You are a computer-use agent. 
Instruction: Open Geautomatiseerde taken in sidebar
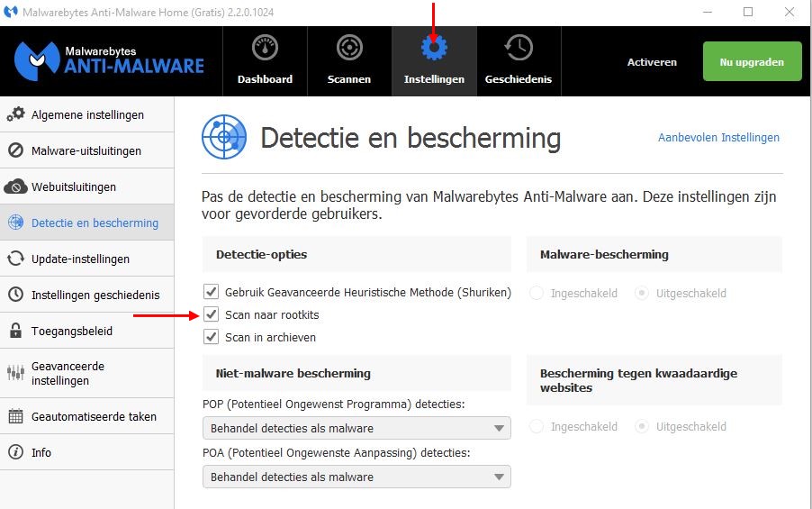pyautogui.click(x=87, y=416)
